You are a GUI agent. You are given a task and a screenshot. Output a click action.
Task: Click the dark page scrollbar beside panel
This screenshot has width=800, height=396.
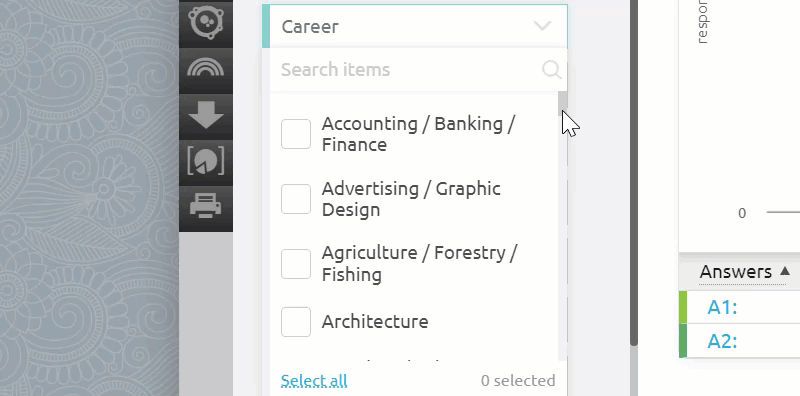[634, 172]
